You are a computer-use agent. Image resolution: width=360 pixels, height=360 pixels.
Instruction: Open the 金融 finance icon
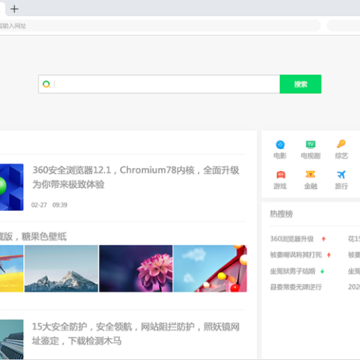coord(311,174)
